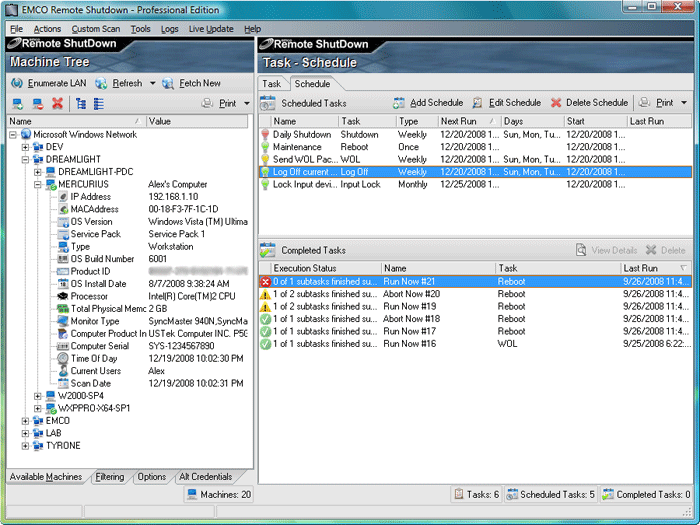
Task: Click the collapse tree list icon
Action: 99,104
